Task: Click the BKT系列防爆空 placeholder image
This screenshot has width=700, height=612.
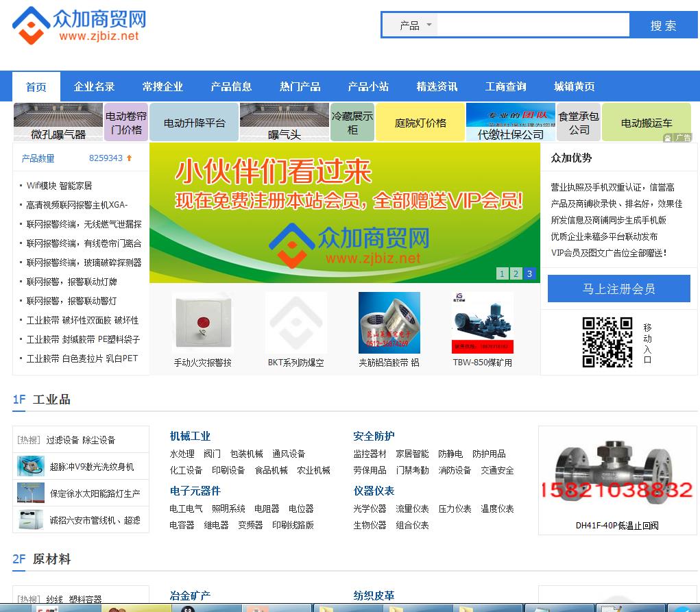Action: 295,323
